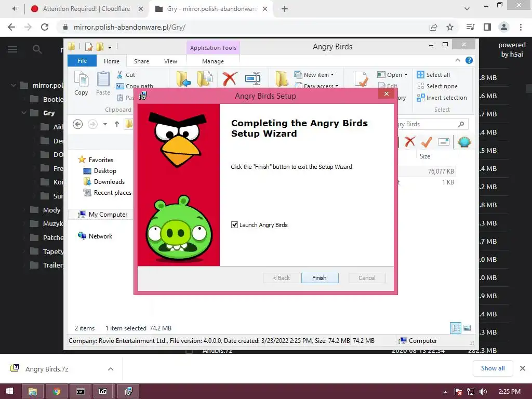Click the Copy to folder icon
This screenshot has width=532, height=399.
click(205, 79)
